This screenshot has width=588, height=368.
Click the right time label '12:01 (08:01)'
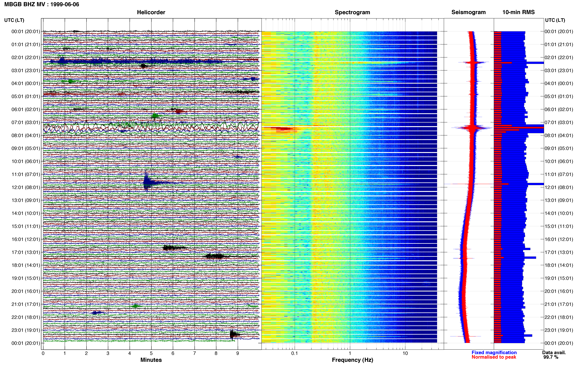pos(559,187)
